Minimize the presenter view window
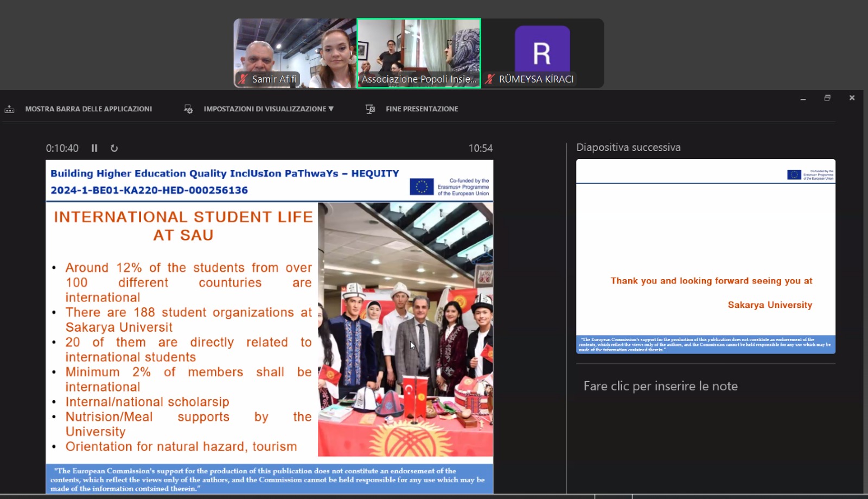 (x=803, y=98)
